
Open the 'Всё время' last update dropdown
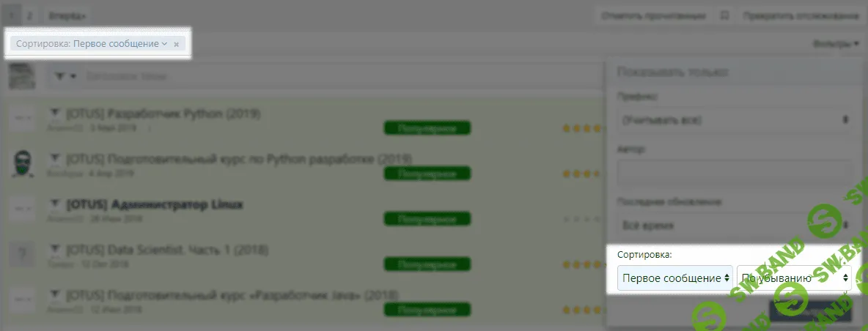click(x=734, y=226)
